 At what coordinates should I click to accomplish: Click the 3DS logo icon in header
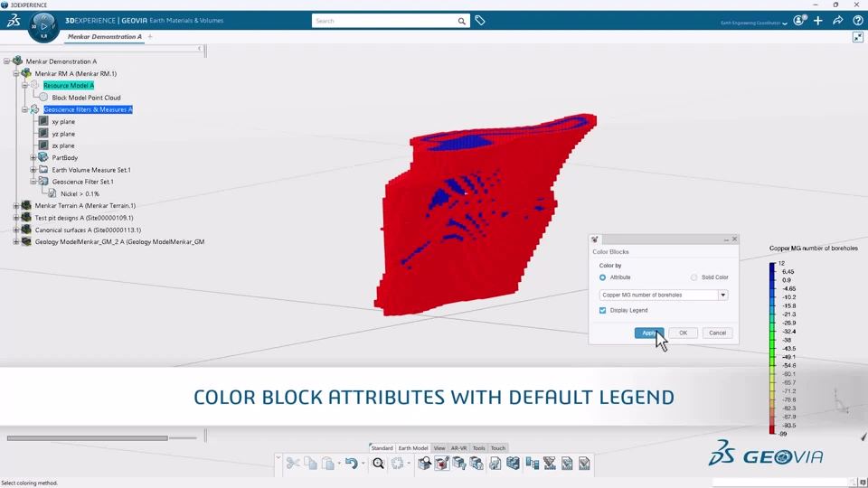coord(14,21)
